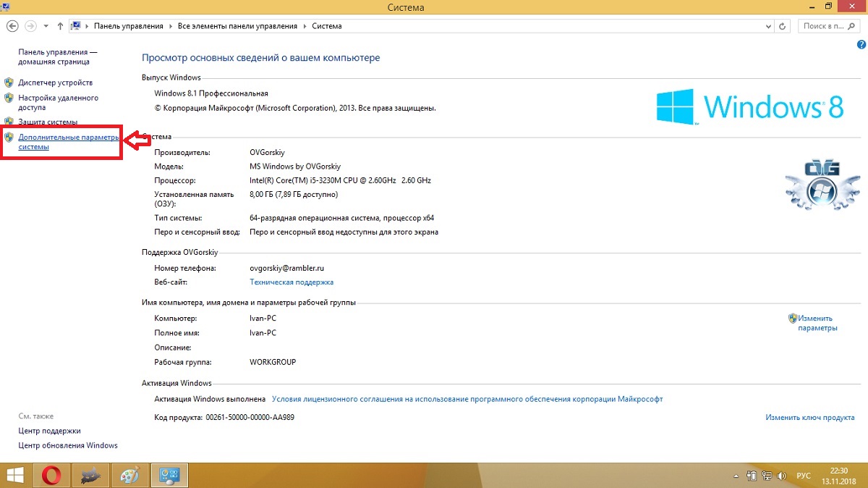Open the Техническая поддержка website link
The width and height of the screenshot is (868, 488).
click(x=292, y=282)
